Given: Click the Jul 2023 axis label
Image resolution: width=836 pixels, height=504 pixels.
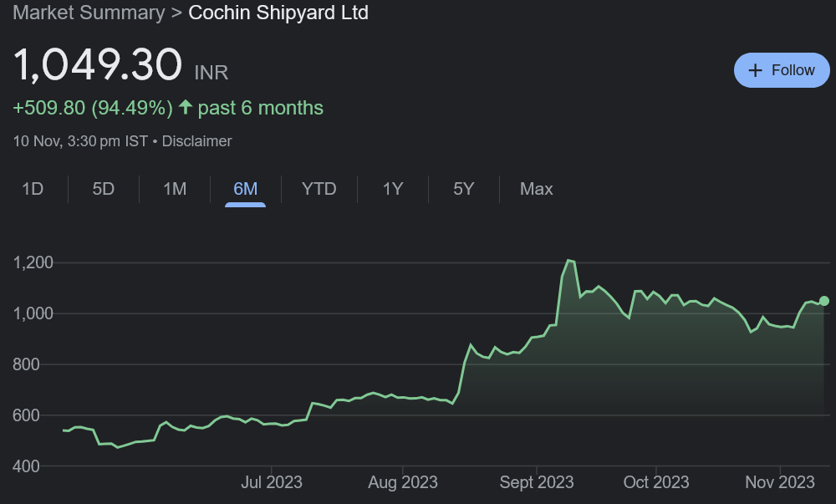Looking at the screenshot, I should [271, 482].
